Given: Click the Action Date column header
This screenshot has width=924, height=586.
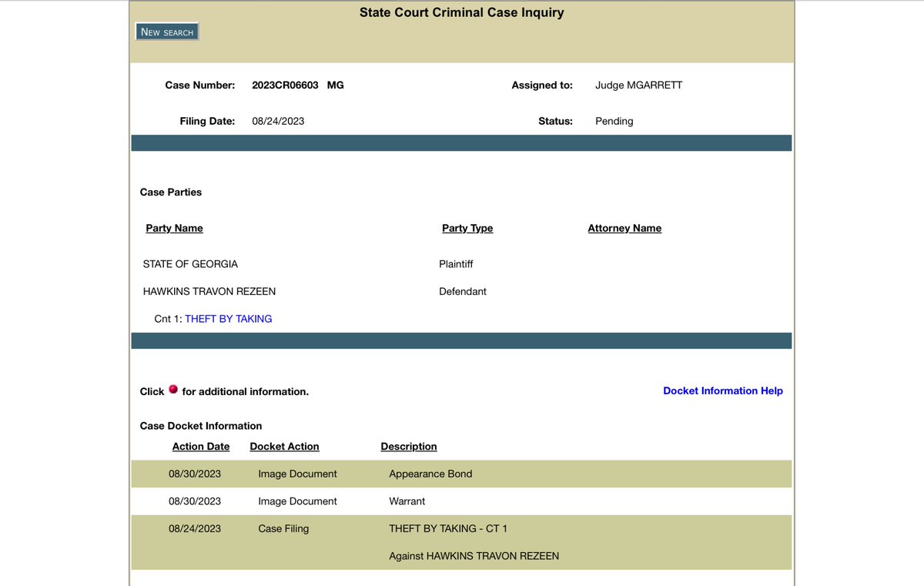Looking at the screenshot, I should click(x=201, y=447).
